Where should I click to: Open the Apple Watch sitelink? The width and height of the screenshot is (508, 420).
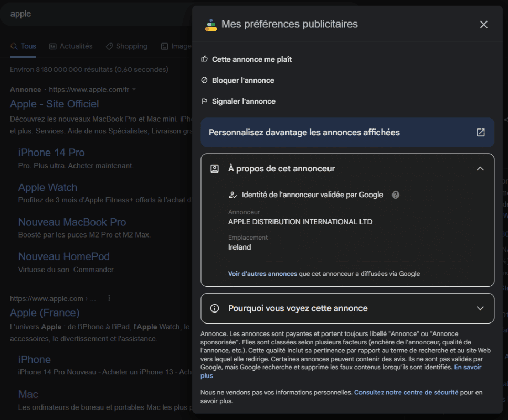[48, 187]
